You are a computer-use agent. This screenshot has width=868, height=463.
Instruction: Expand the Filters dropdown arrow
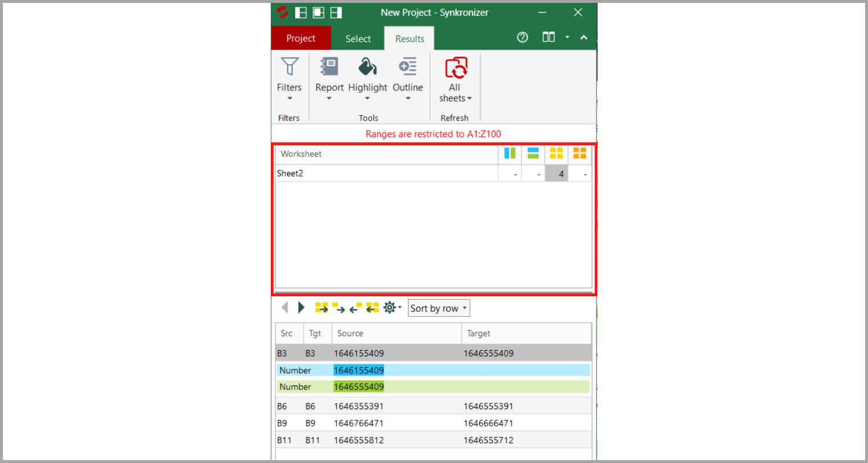click(289, 100)
